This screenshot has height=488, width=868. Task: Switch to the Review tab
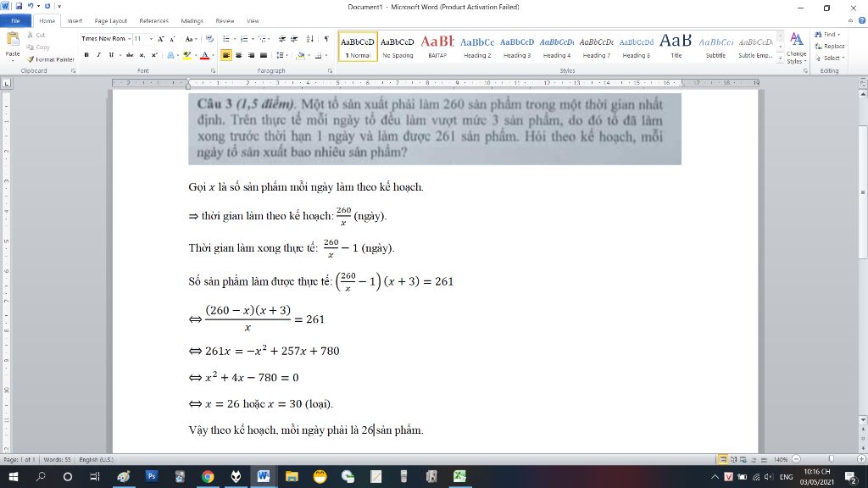pyautogui.click(x=225, y=20)
